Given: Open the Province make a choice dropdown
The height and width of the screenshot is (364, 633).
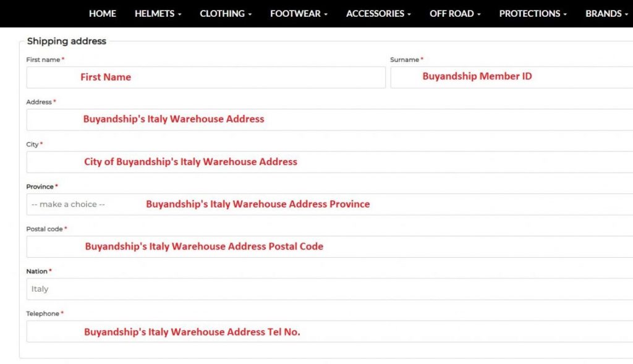Looking at the screenshot, I should pos(329,205).
